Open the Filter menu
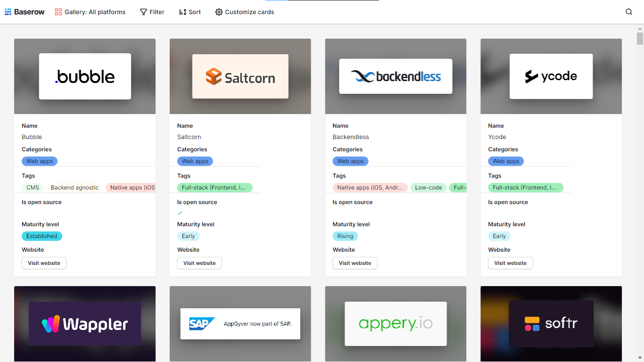Screen dimensions: 644x362 (152, 12)
